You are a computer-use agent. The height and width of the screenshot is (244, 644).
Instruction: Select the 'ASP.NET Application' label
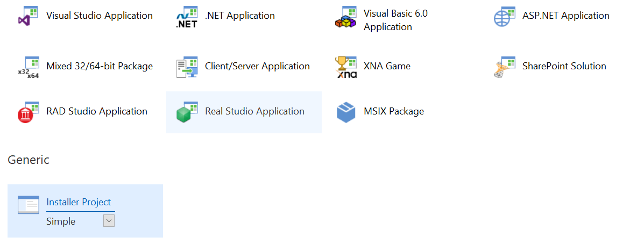[x=566, y=16]
